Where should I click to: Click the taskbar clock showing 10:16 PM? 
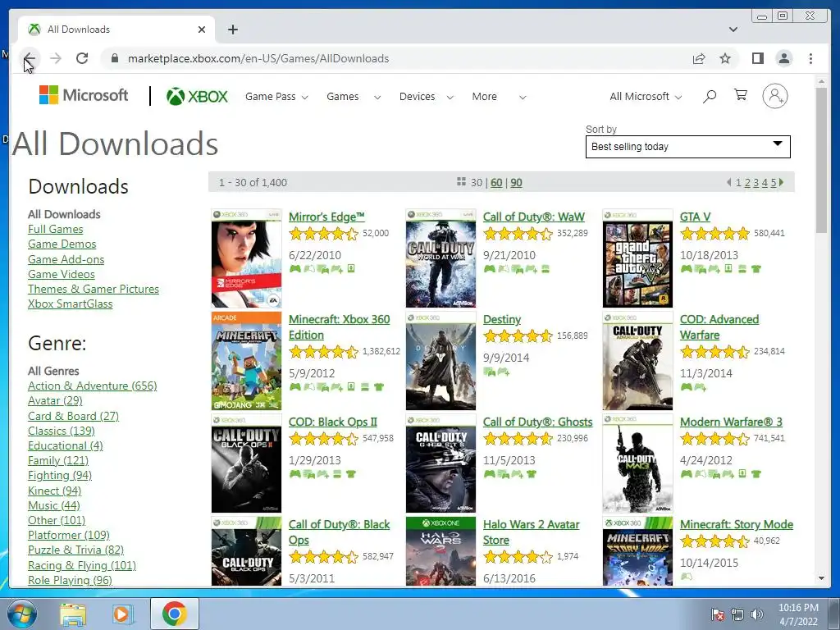[x=797, y=614]
